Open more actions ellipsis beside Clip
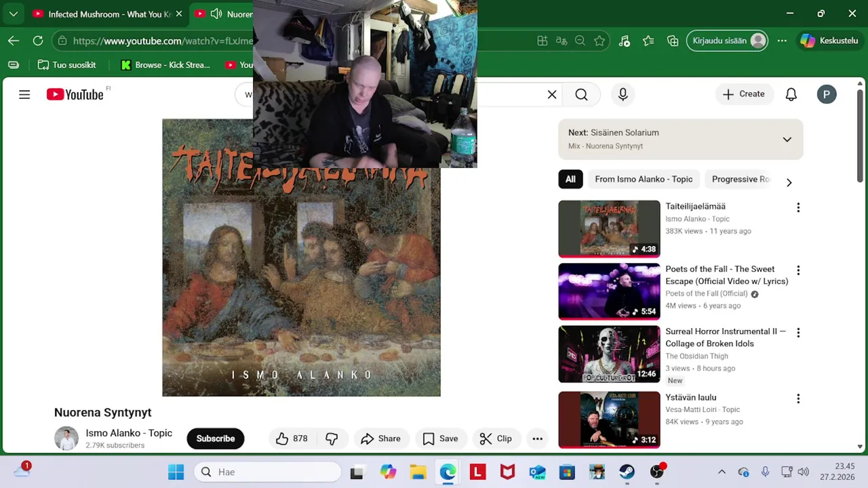Screen dimensions: 868x488 click(537, 439)
